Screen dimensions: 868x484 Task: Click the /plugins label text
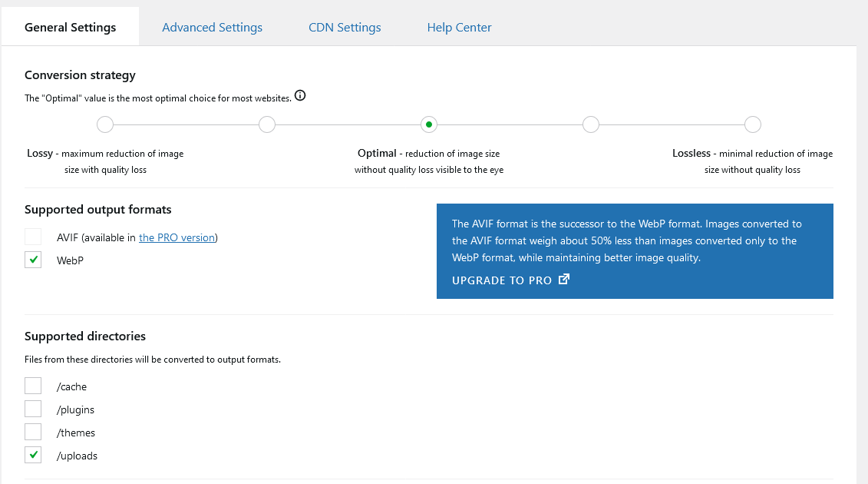[75, 409]
